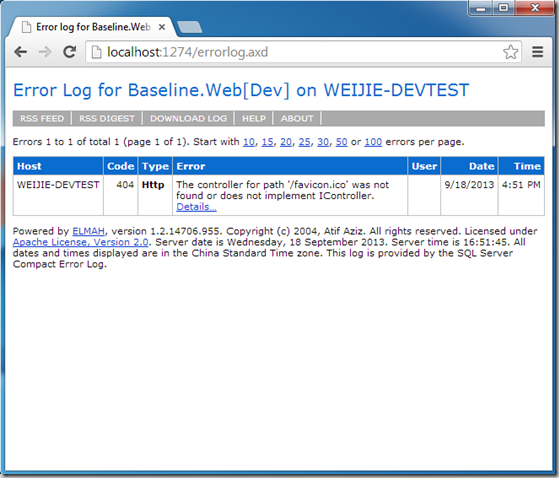Click the page icon in address bar
The width and height of the screenshot is (559, 478).
[x=96, y=52]
